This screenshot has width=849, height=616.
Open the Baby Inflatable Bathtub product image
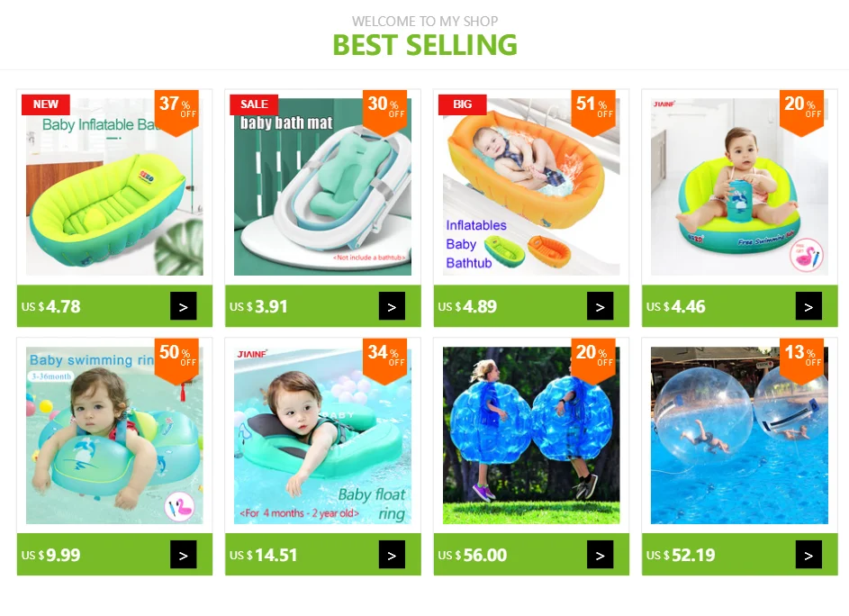pyautogui.click(x=114, y=186)
